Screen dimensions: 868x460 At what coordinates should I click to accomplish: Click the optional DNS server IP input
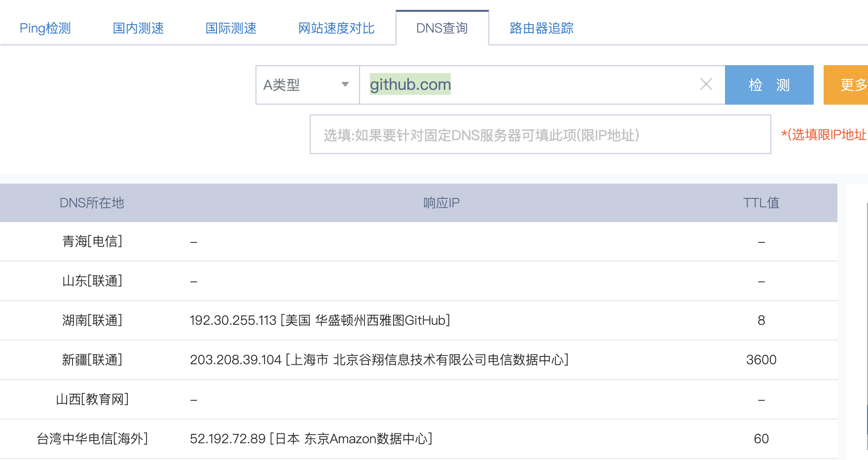[540, 134]
